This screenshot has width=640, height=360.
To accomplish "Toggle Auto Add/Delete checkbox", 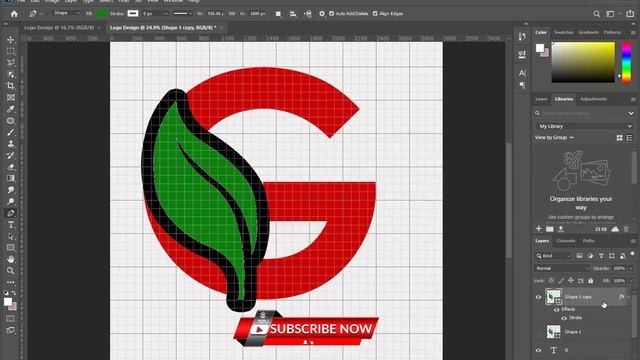I will (x=331, y=13).
